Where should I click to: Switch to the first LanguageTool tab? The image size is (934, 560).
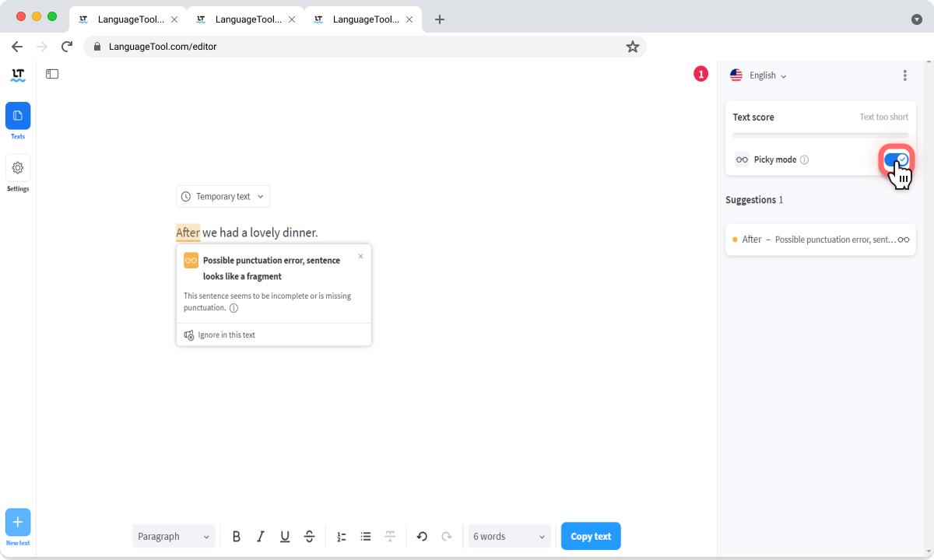(128, 19)
